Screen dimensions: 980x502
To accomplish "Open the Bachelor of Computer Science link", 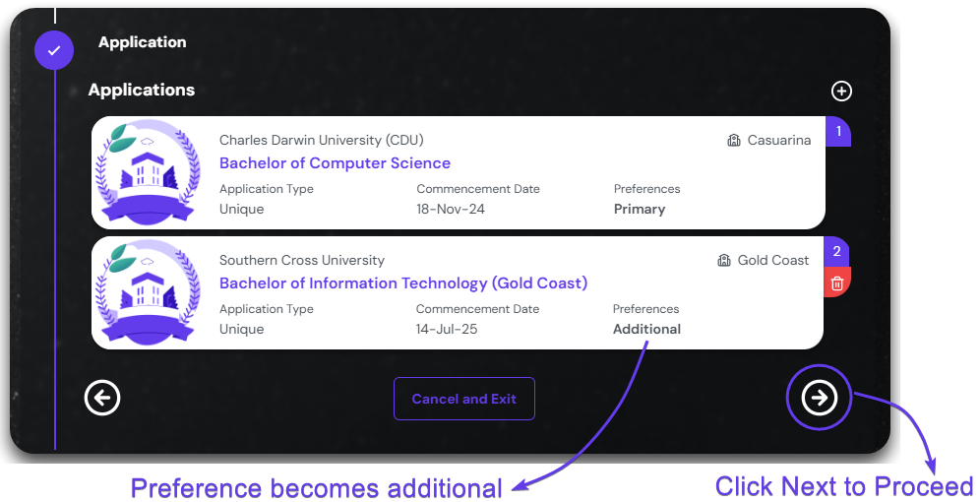I will click(x=335, y=163).
